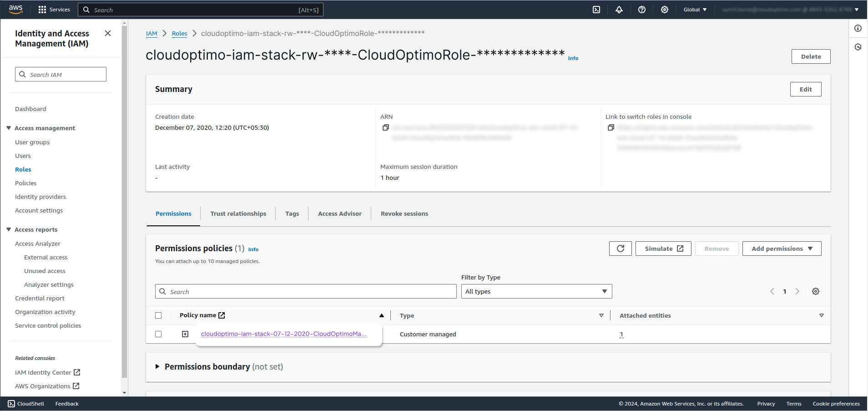Open Identity providers in sidebar
The height and width of the screenshot is (411, 868).
[x=40, y=197]
